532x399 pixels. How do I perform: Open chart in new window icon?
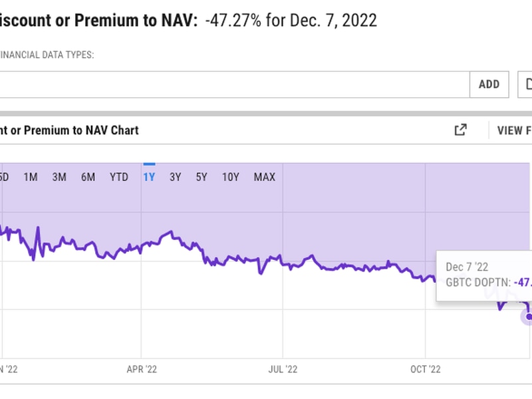point(460,130)
